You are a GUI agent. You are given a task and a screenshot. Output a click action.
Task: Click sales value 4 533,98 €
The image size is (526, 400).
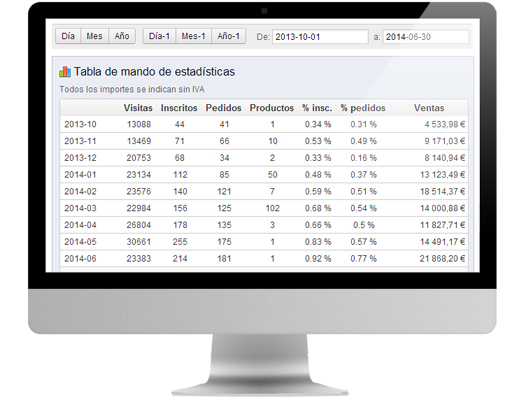point(445,124)
